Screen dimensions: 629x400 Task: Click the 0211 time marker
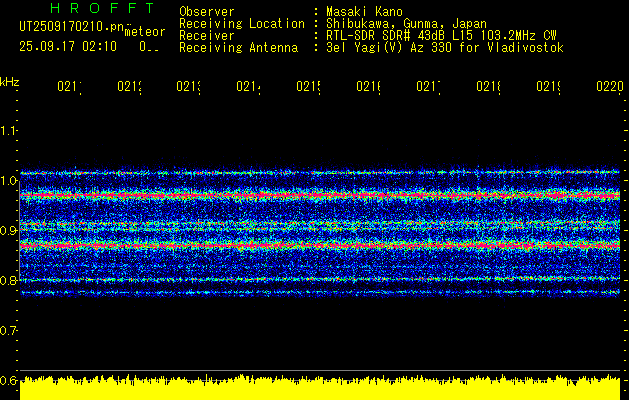(x=69, y=86)
